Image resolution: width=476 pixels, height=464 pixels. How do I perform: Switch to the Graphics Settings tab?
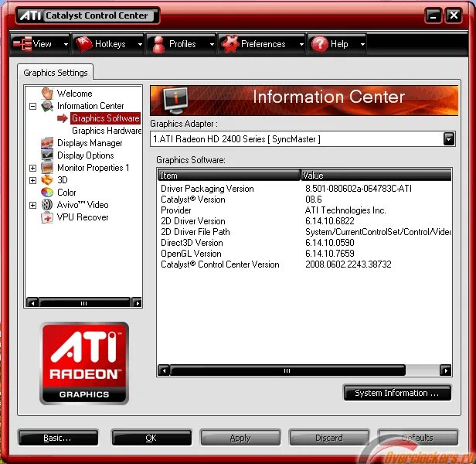tap(56, 73)
